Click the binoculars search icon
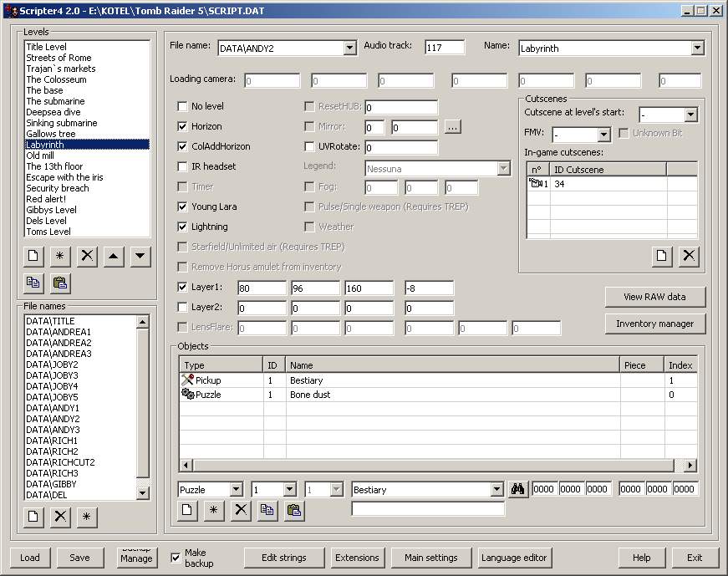The height and width of the screenshot is (576, 728). pos(517,489)
